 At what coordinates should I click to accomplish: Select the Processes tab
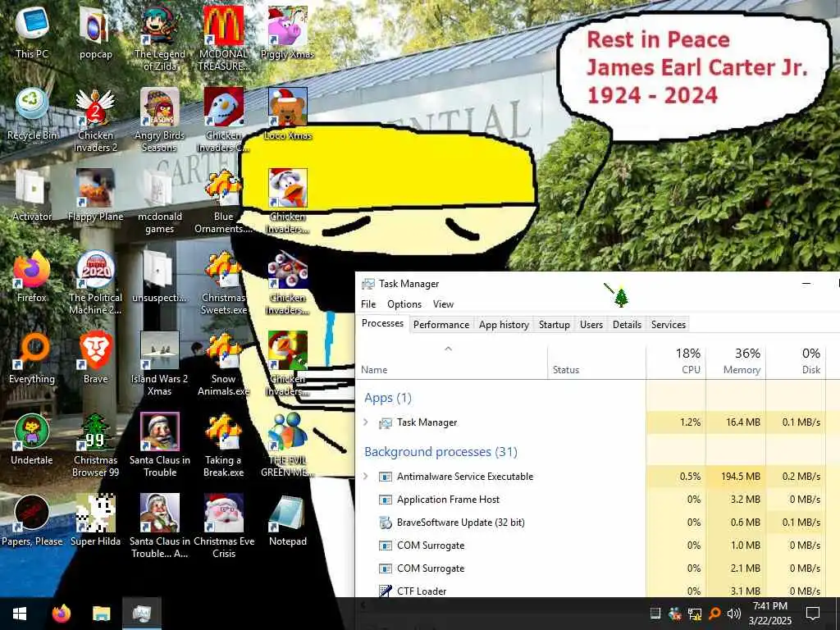click(x=382, y=323)
